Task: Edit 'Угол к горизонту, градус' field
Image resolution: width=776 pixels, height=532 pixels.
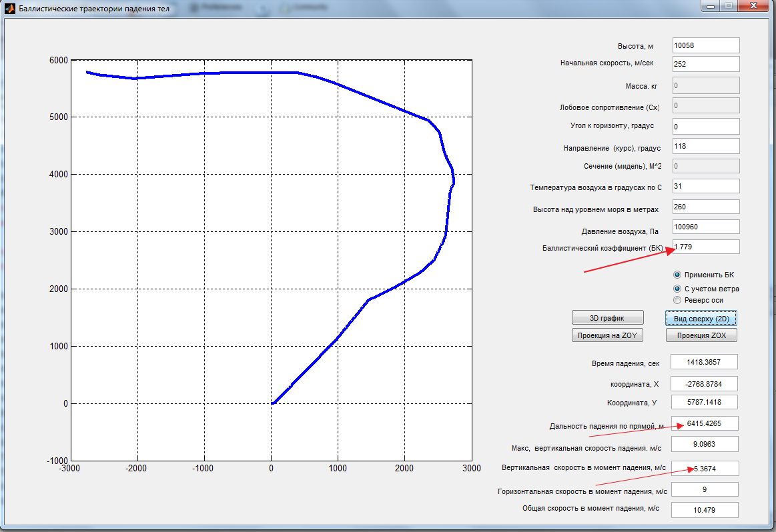Action: pyautogui.click(x=706, y=126)
